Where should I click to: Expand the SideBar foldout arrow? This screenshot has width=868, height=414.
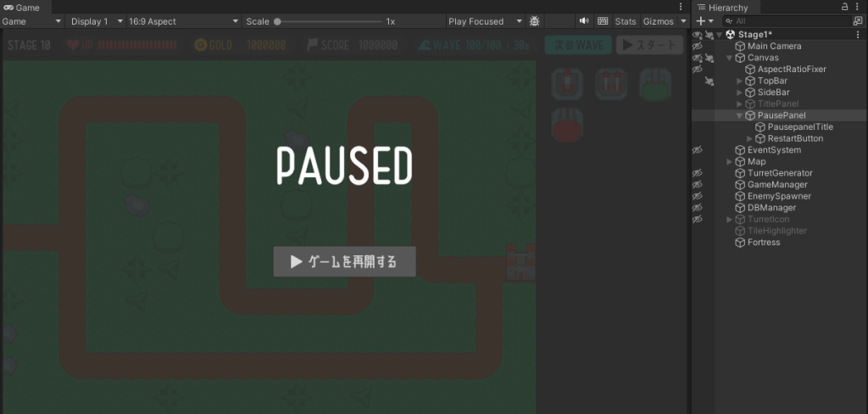click(x=739, y=92)
